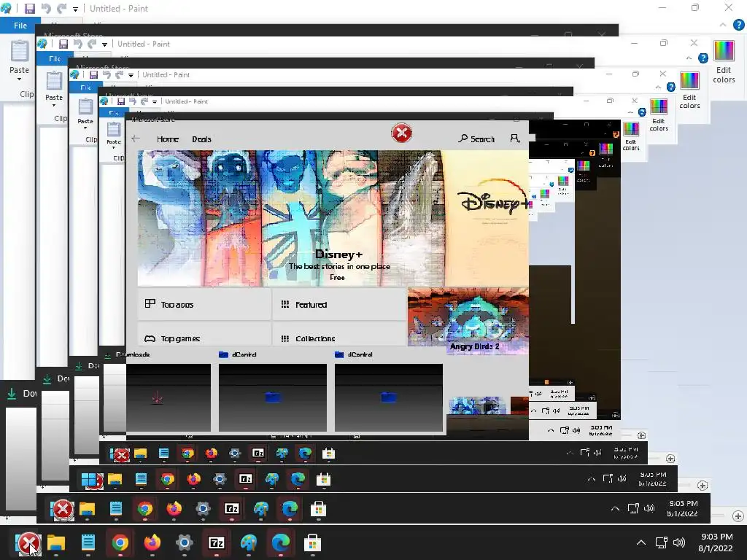747x560 pixels.
Task: Expand Quick Access dropdown in first nested Paint screenshot
Action: point(104,44)
